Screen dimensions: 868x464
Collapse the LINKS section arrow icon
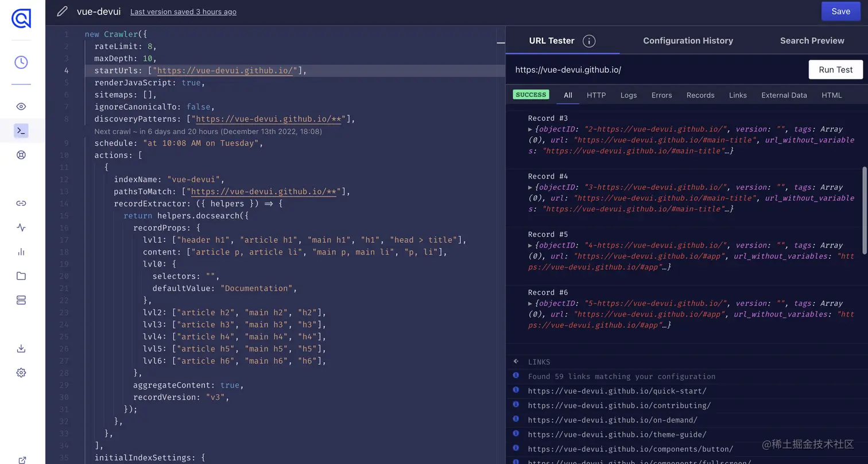pyautogui.click(x=516, y=362)
